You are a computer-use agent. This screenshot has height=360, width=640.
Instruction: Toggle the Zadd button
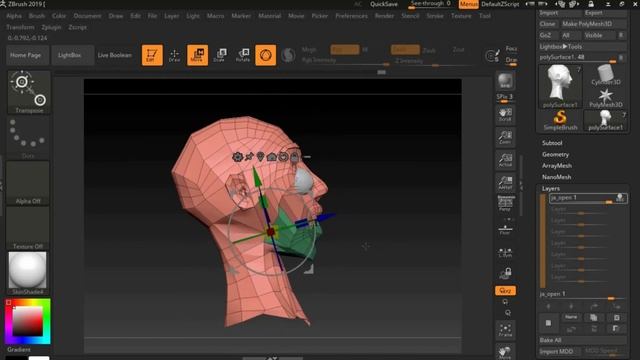click(405, 50)
